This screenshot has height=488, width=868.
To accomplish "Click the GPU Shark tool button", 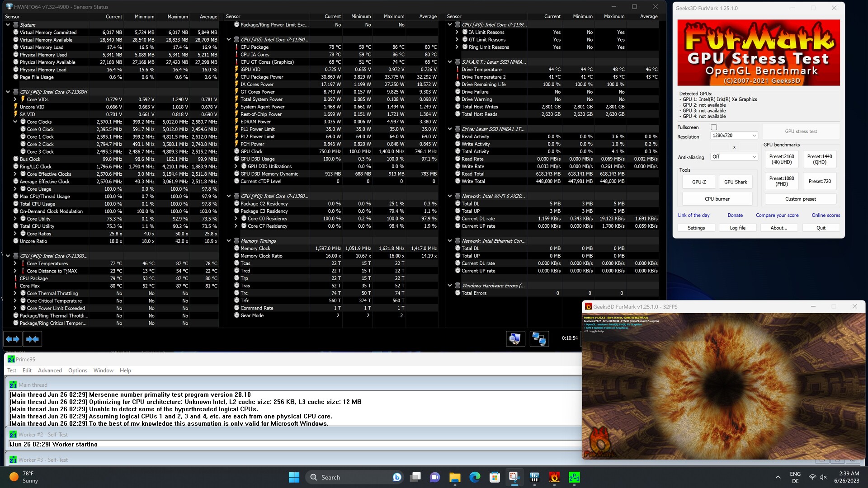I will pyautogui.click(x=736, y=182).
